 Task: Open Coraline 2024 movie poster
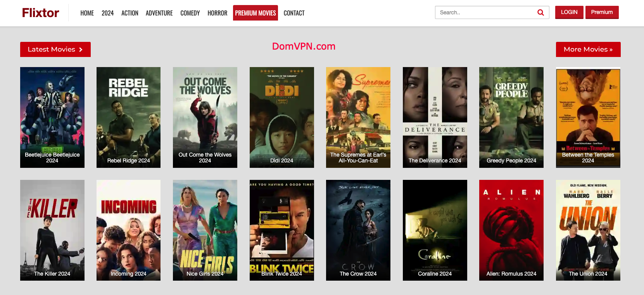point(435,230)
